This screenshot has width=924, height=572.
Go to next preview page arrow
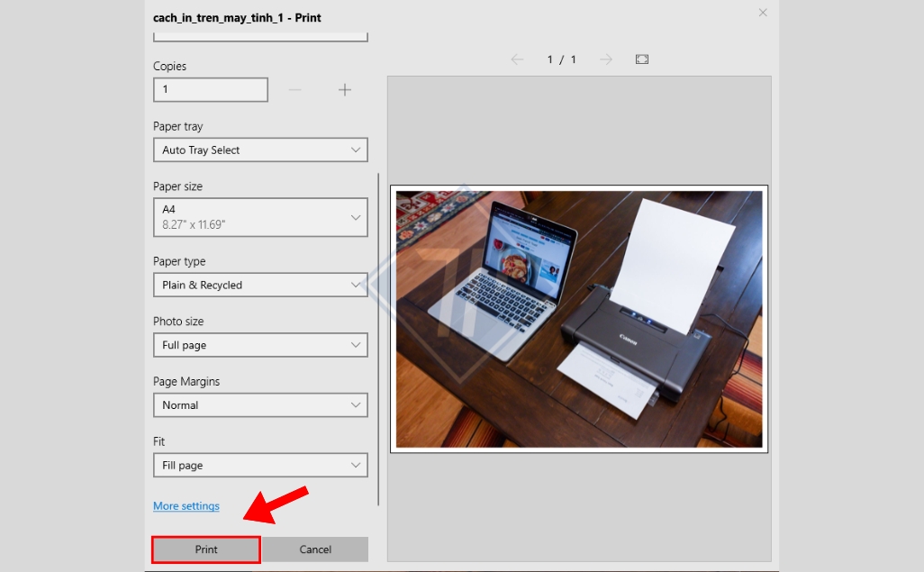click(x=606, y=59)
